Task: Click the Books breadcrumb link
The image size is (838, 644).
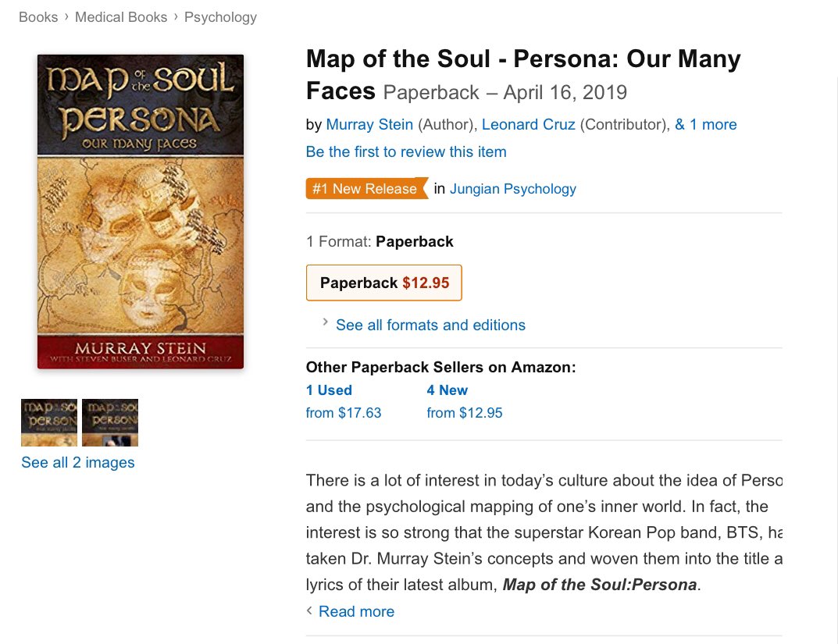Action: [x=38, y=16]
